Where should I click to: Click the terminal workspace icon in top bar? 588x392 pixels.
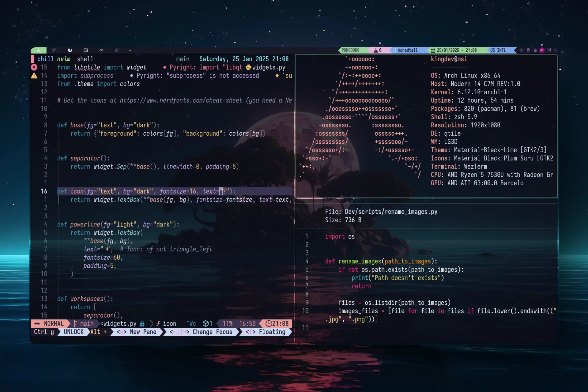point(85,50)
